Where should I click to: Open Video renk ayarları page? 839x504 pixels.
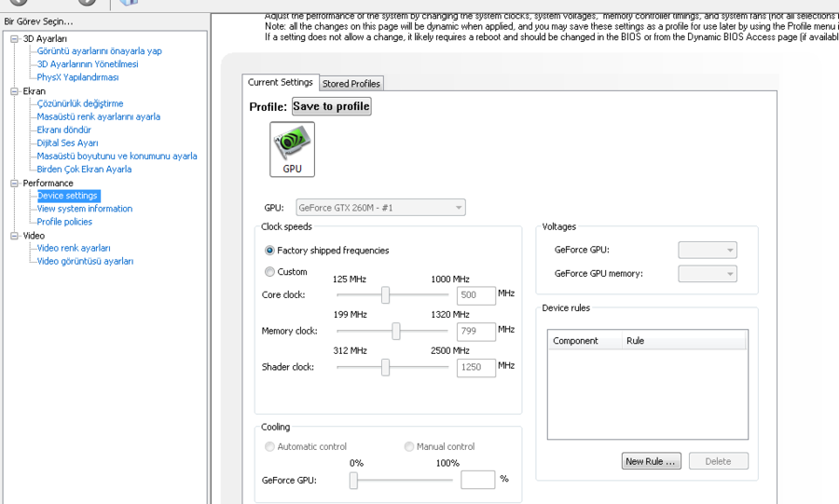74,248
